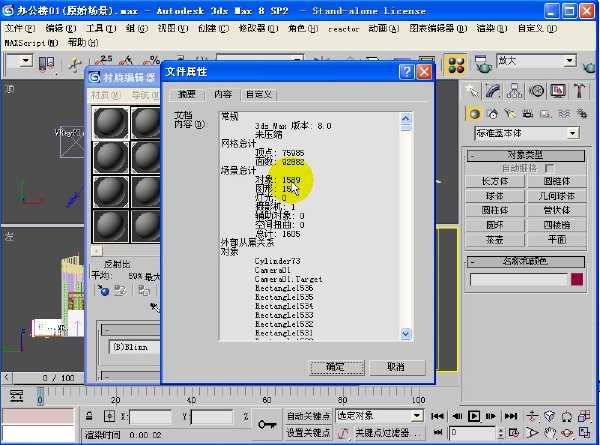Image resolution: width=600 pixels, height=445 pixels.
Task: Open the Hierarchy panel tab
Action: coord(514,91)
